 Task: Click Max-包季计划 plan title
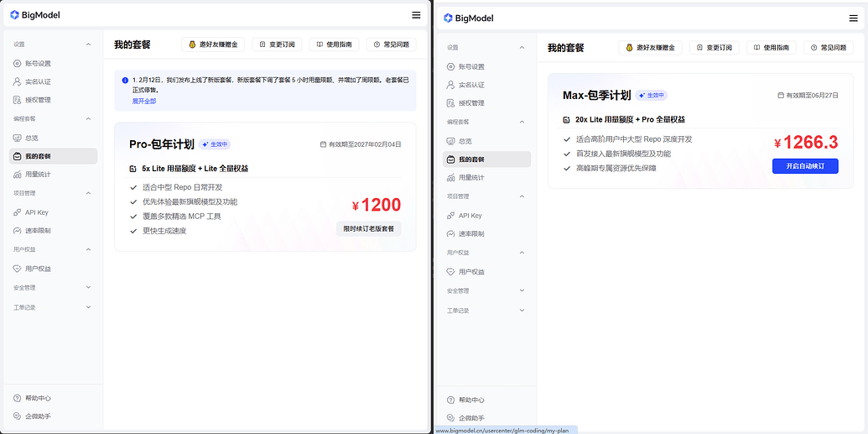pos(597,96)
